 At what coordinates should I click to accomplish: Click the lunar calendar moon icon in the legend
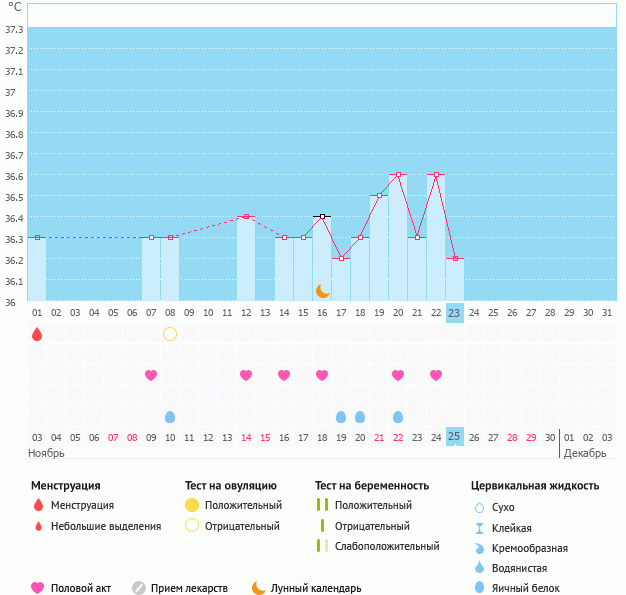pyautogui.click(x=259, y=588)
